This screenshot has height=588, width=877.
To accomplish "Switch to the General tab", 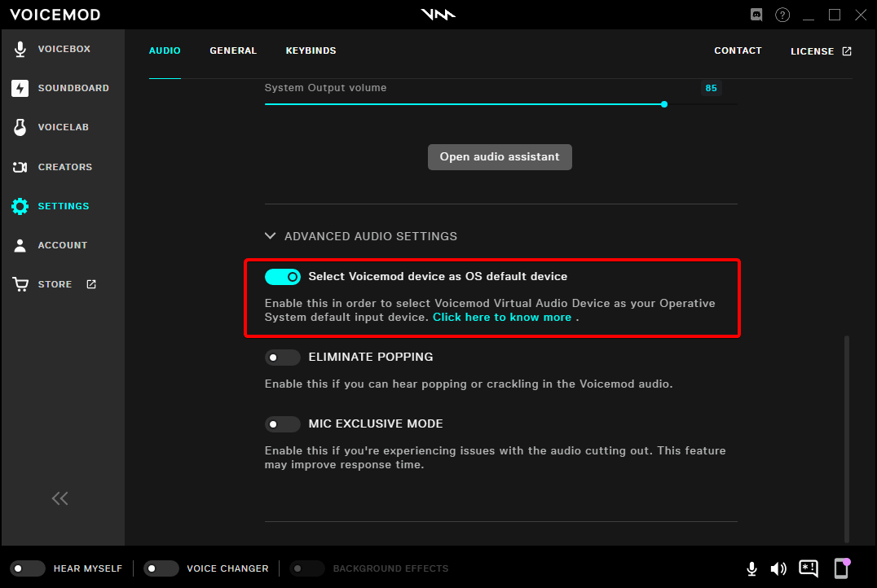I will (233, 50).
